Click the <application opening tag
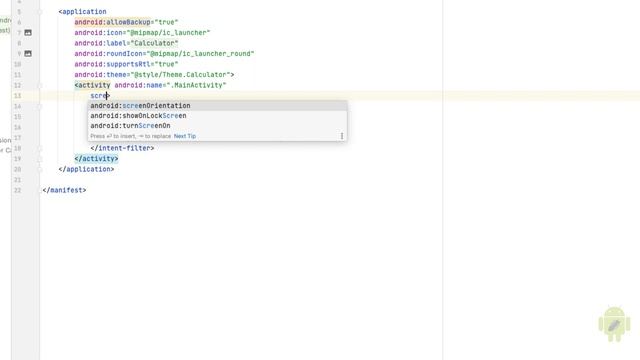 [x=82, y=12]
